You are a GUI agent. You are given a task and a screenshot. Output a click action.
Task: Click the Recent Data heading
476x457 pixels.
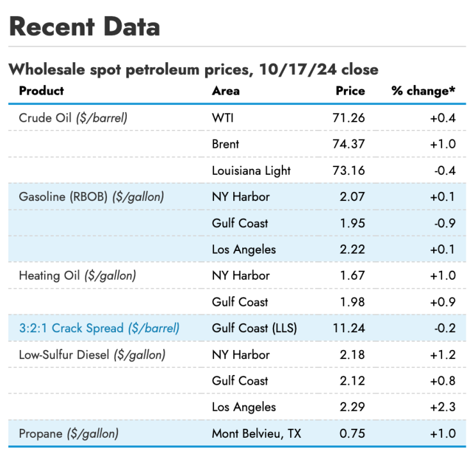[85, 27]
